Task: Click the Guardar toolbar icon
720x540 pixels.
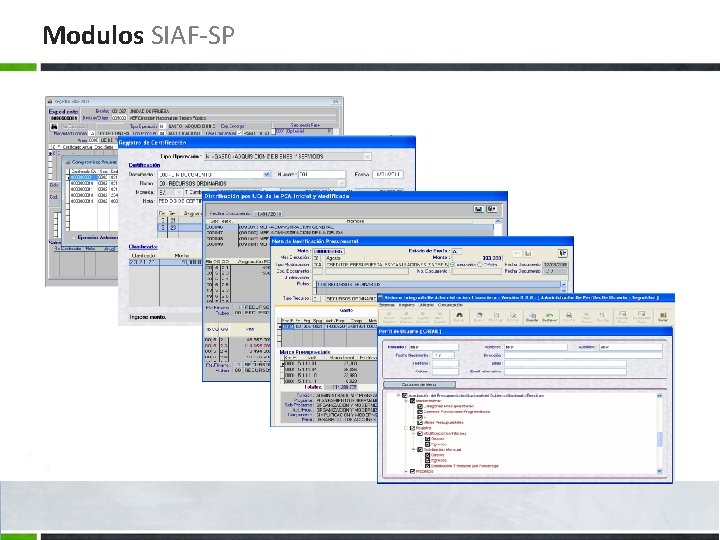Action: 532,316
